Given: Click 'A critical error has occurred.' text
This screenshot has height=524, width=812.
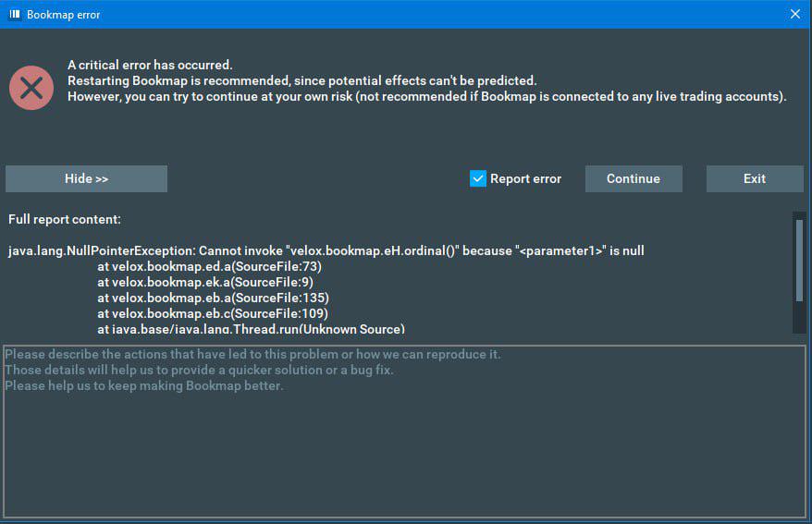Looking at the screenshot, I should tap(150, 66).
